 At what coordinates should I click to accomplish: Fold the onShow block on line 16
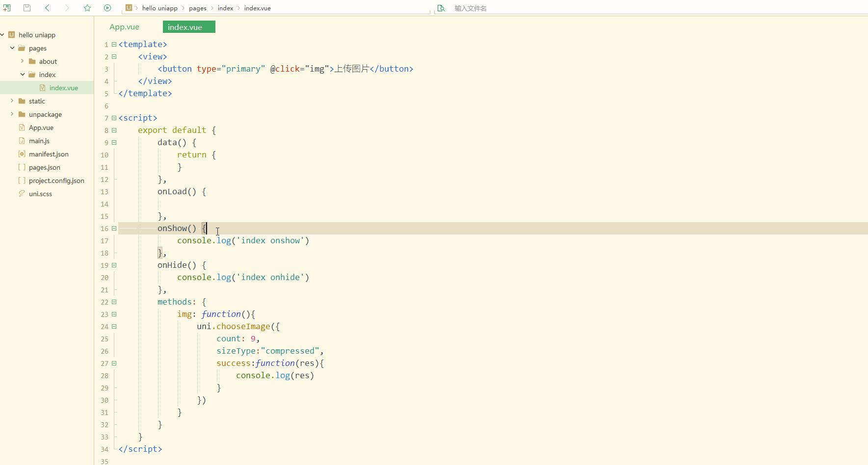114,228
